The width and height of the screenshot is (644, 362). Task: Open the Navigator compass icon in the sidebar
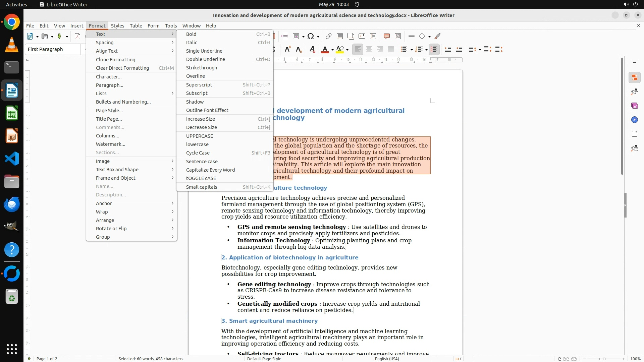tap(634, 120)
